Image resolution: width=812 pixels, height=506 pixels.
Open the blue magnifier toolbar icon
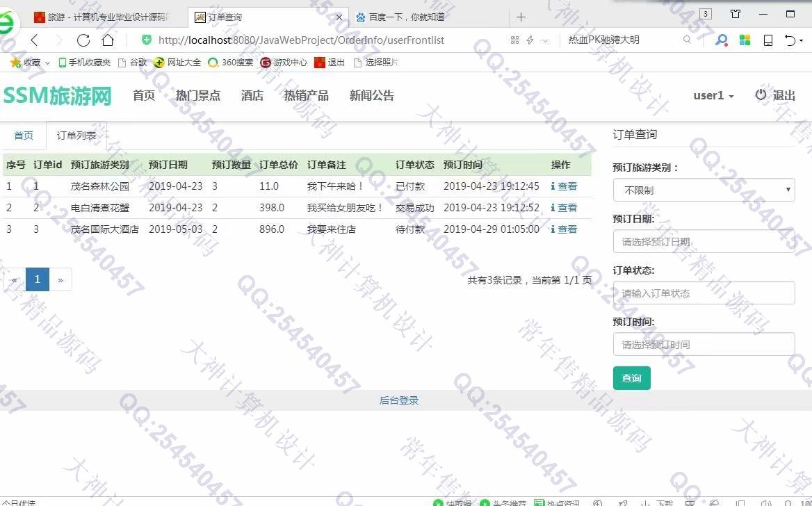coord(721,40)
